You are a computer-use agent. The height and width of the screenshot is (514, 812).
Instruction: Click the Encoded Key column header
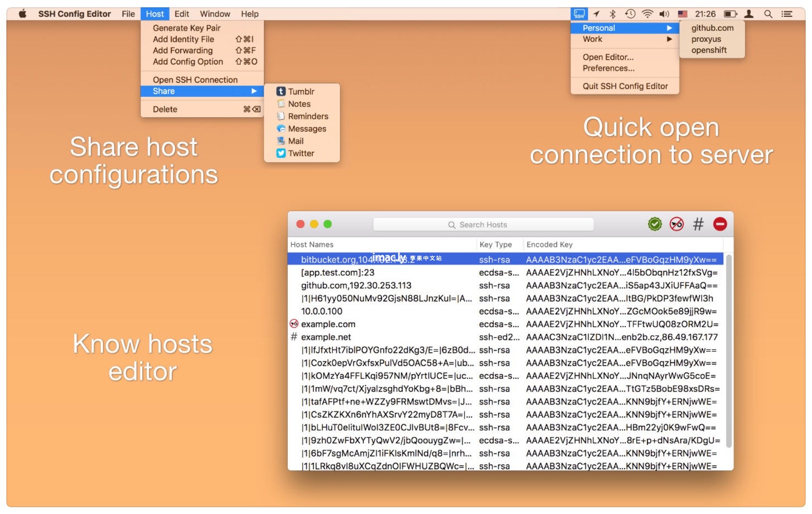coord(623,244)
